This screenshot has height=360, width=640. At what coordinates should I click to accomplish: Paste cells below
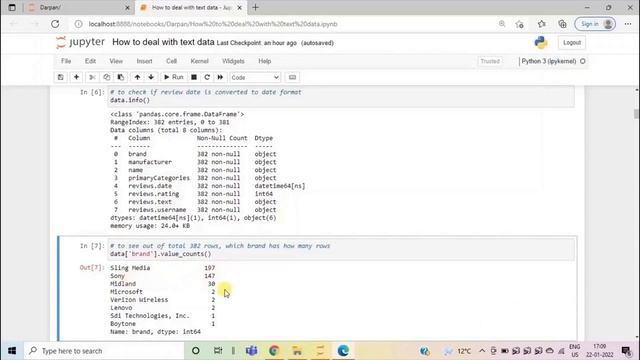pyautogui.click(x=120, y=77)
